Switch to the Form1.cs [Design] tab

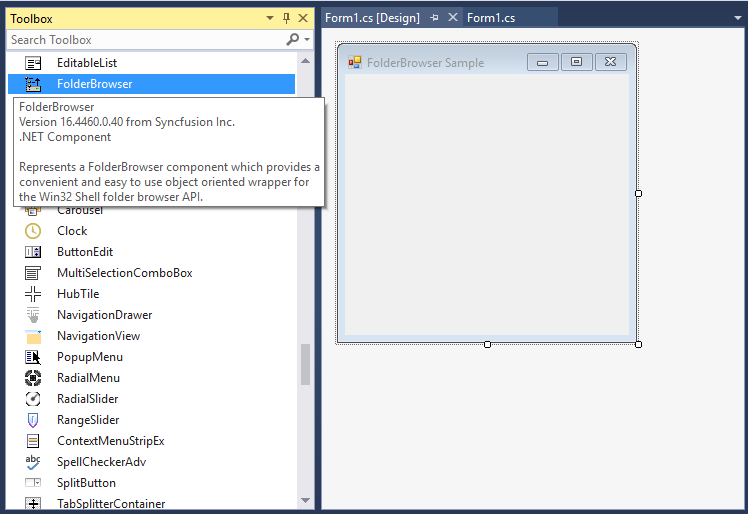[372, 18]
